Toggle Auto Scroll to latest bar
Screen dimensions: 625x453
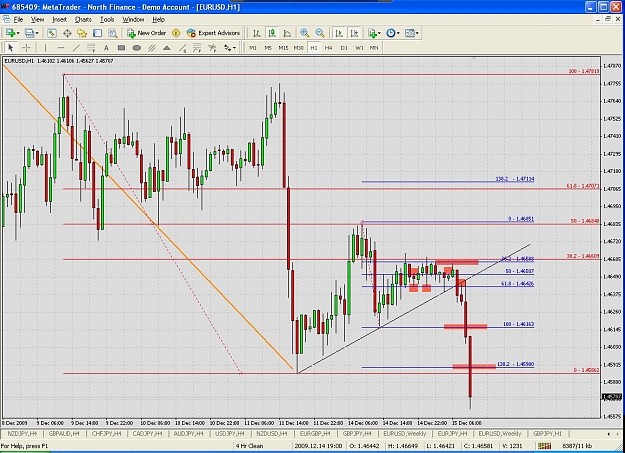339,33
